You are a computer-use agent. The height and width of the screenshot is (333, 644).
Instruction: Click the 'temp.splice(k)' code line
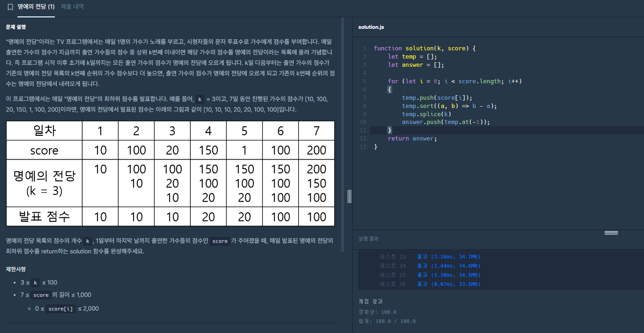tap(427, 114)
